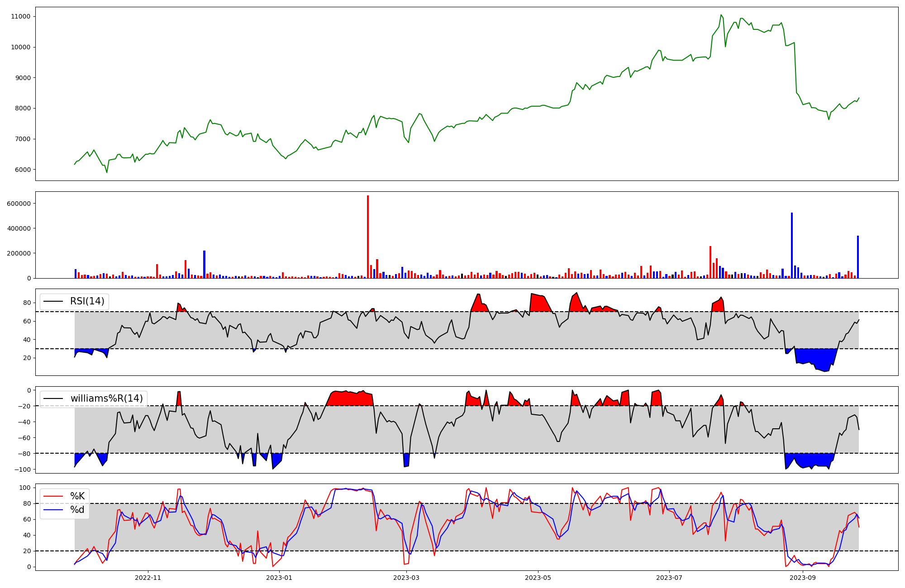
Task: Click the RSI(14) legend label
Action: click(87, 301)
